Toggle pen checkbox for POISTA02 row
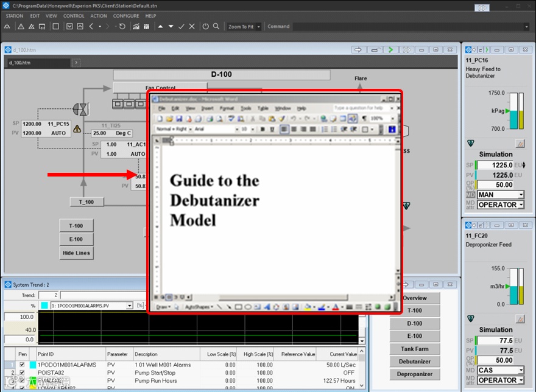This screenshot has width=536, height=392. [22, 373]
